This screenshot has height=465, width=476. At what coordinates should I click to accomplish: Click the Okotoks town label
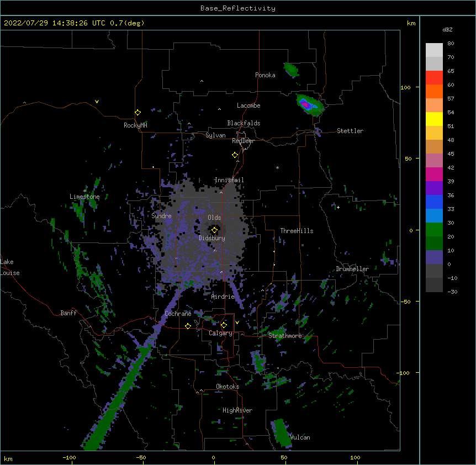228,387
